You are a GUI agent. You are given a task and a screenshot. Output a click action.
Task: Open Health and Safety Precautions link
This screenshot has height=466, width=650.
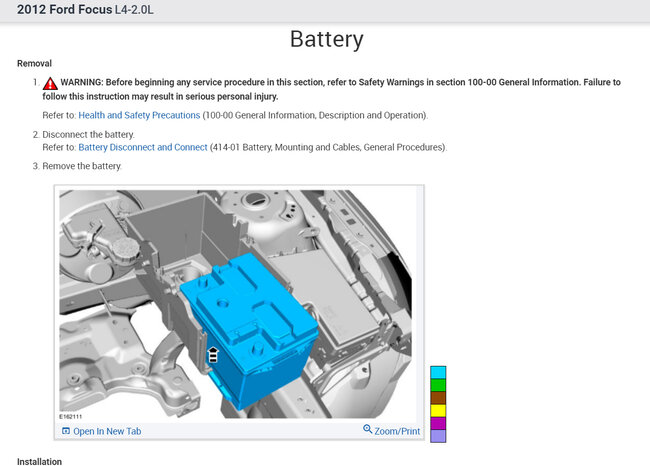139,115
